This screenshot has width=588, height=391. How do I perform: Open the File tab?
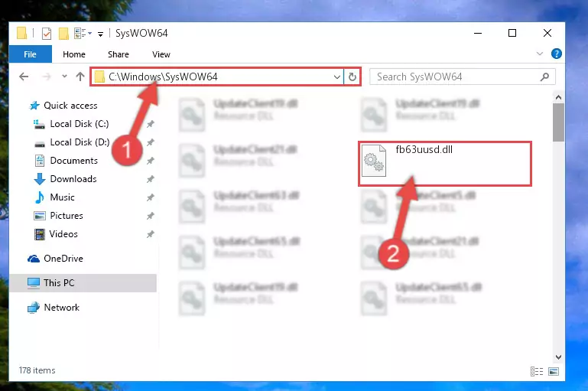(30, 54)
